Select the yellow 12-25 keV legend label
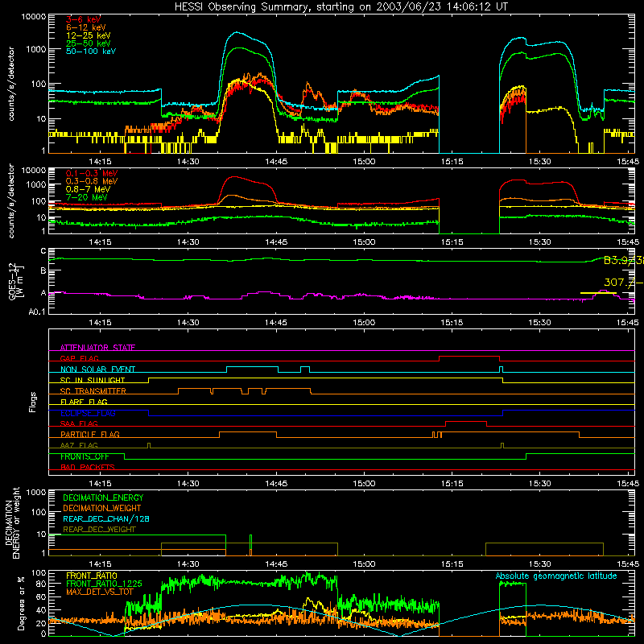Viewport: 644px width, 644px height. [x=89, y=35]
